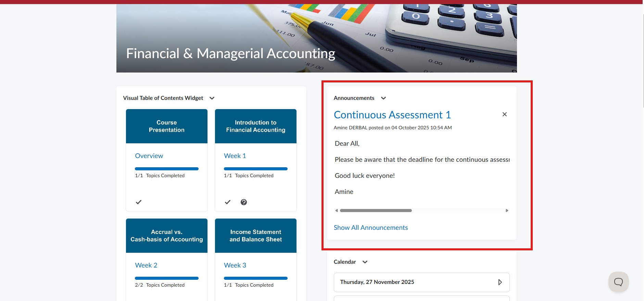Click the Financial & Managerial Accounting banner title

coord(231,54)
